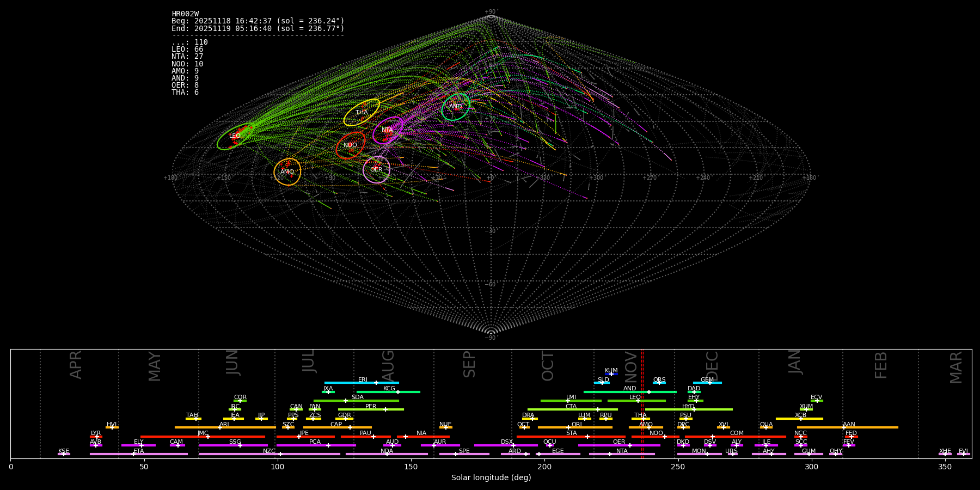This screenshot has width=980, height=490.
Task: Select the HYD light-green activity bar
Action: (689, 409)
